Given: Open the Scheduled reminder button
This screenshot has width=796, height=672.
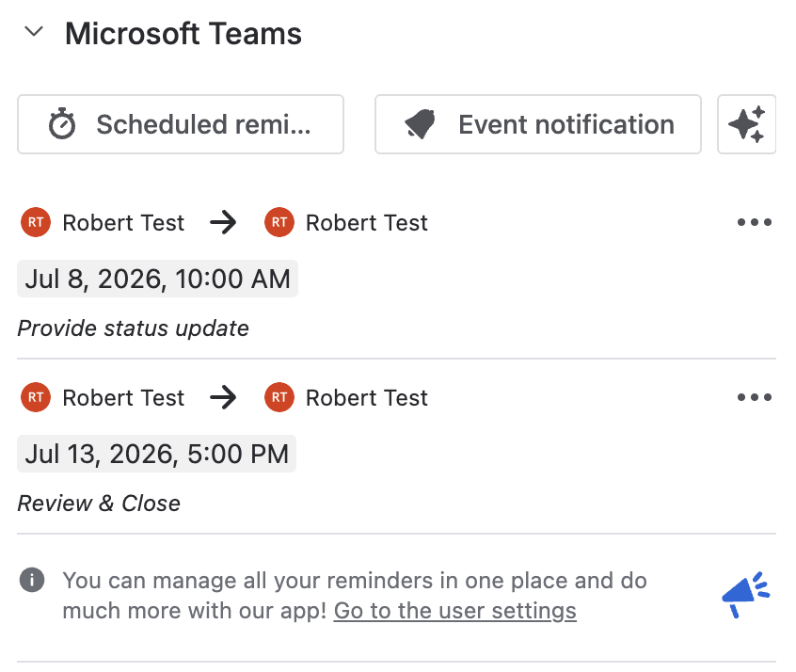Looking at the screenshot, I should pos(181,124).
